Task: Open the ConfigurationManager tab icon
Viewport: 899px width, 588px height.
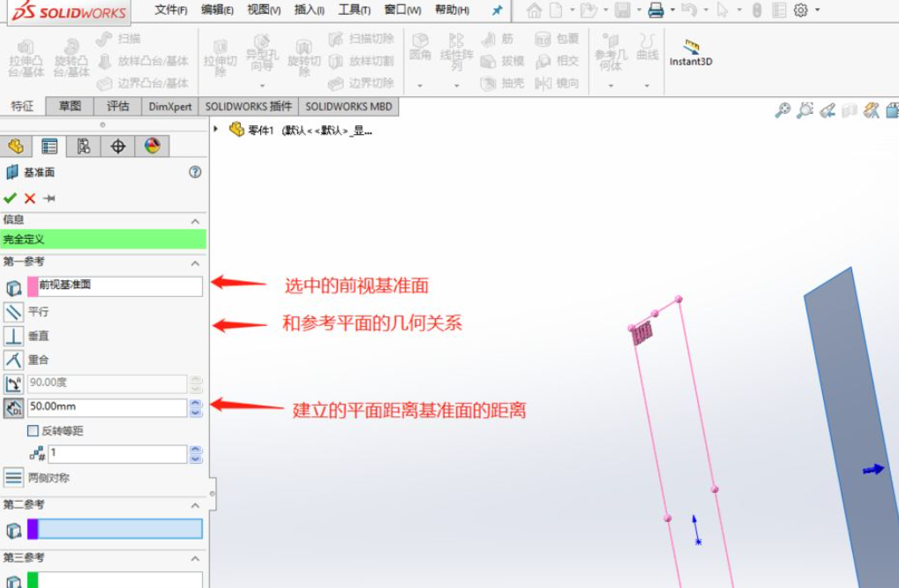Action: [84, 146]
